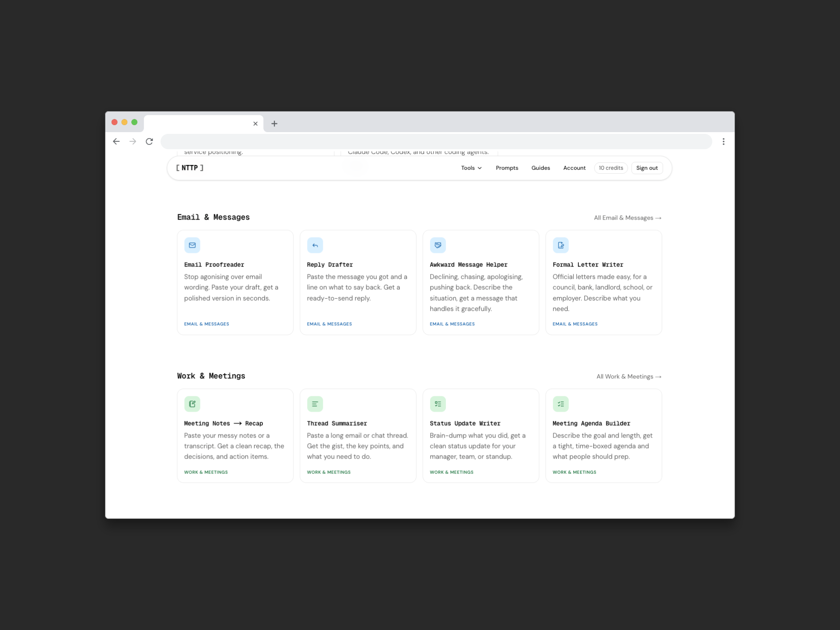The image size is (840, 630).
Task: Click the NTTP logo
Action: [x=189, y=168]
